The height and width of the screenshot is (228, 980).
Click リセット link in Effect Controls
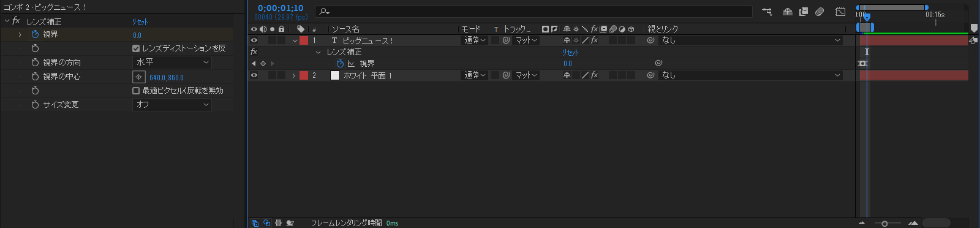click(x=140, y=21)
